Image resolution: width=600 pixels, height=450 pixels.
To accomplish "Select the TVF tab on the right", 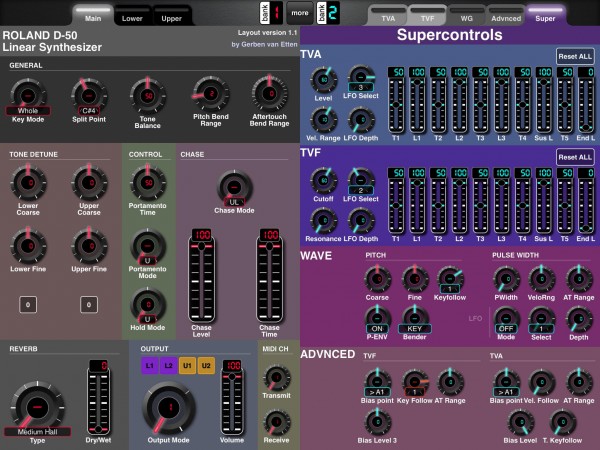I will pyautogui.click(x=427, y=16).
